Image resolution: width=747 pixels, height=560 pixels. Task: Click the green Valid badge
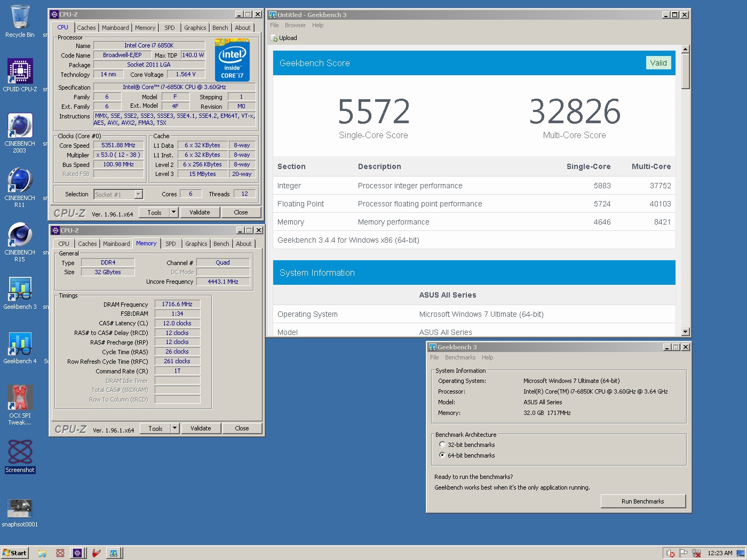(x=658, y=63)
